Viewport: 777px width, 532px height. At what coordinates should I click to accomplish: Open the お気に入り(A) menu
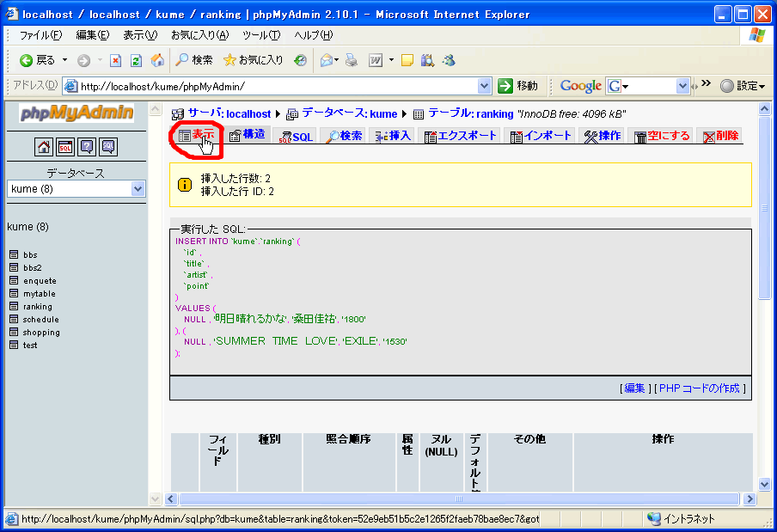pos(199,35)
